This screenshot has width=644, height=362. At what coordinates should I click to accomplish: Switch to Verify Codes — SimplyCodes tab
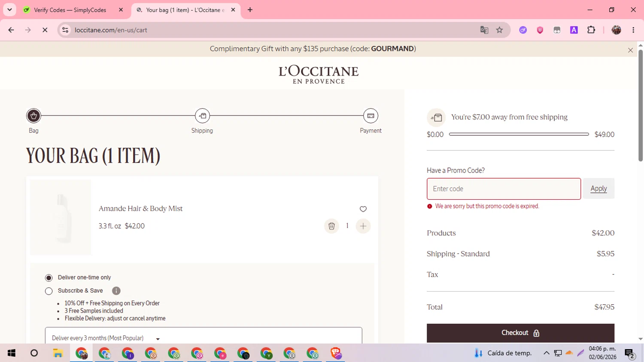pos(70,10)
